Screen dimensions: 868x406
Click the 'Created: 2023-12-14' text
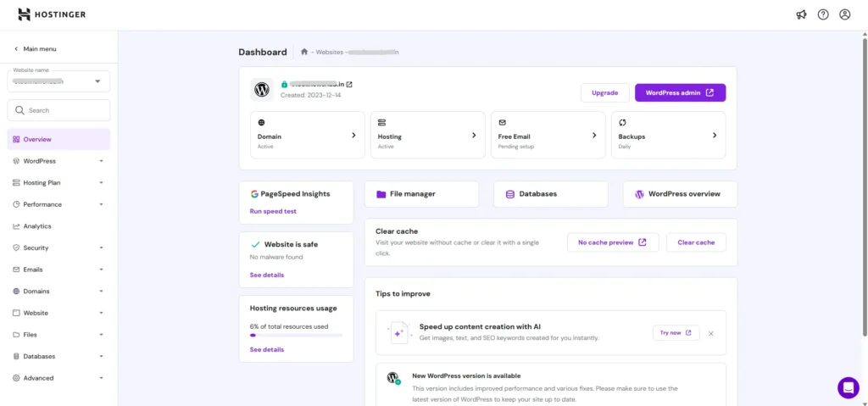(310, 95)
